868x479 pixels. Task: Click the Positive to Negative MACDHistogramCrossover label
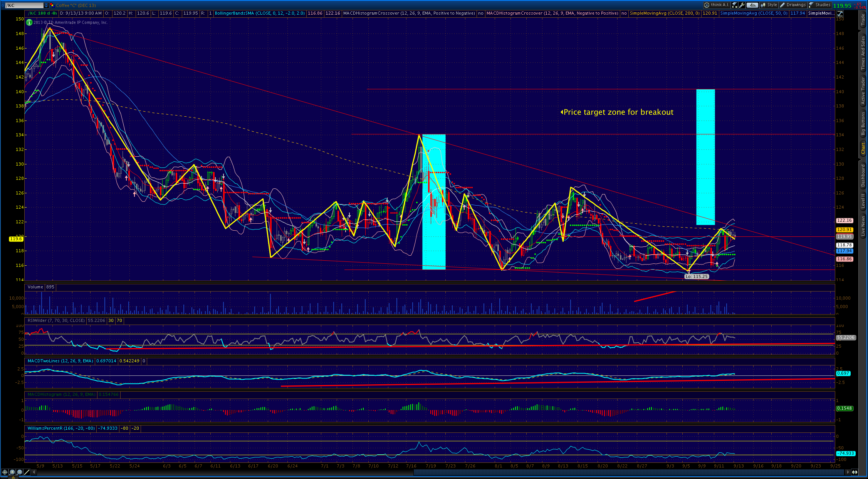[x=409, y=13]
